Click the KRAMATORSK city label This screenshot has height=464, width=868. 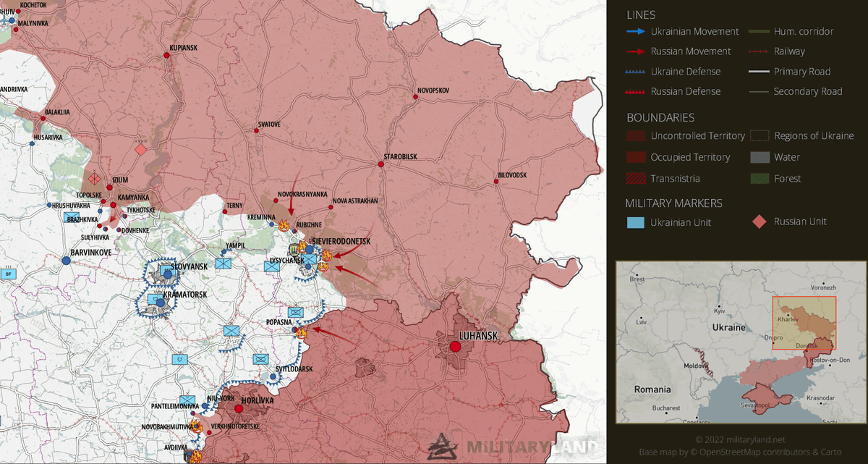(x=185, y=295)
